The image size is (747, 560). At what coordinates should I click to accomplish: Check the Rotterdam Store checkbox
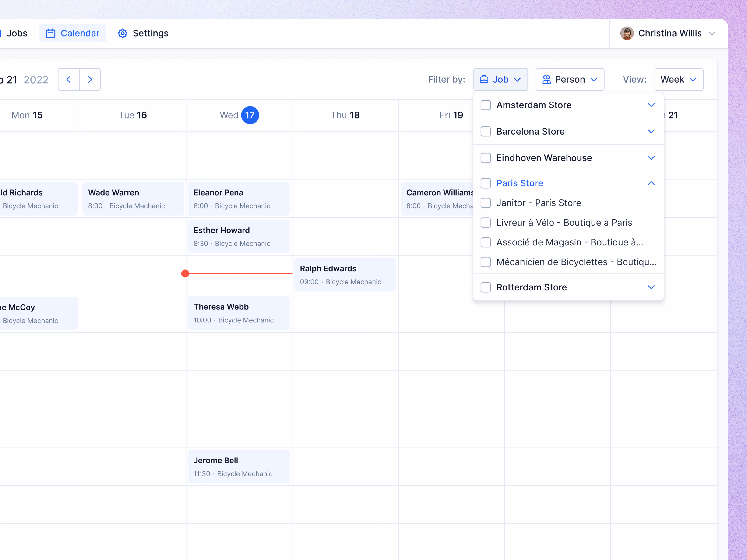[x=486, y=287]
